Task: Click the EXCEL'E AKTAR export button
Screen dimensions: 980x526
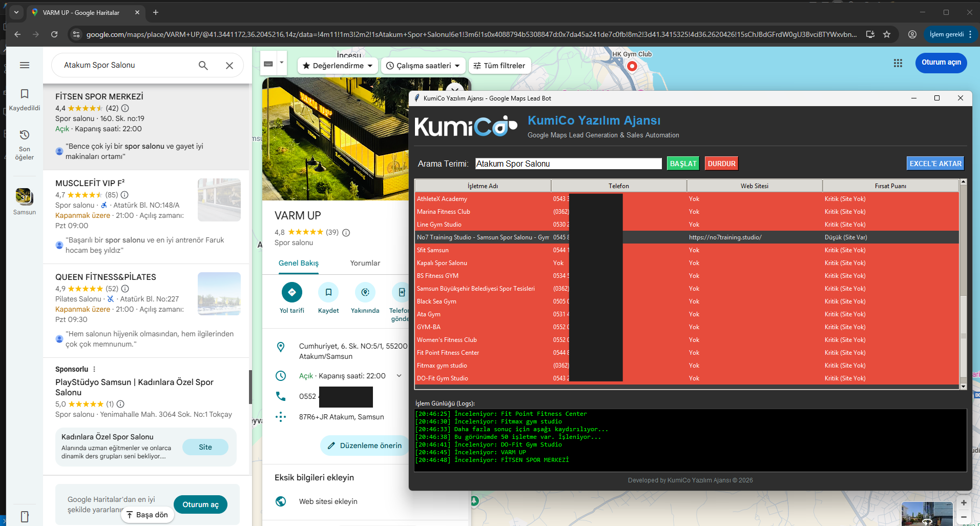Action: pyautogui.click(x=935, y=164)
